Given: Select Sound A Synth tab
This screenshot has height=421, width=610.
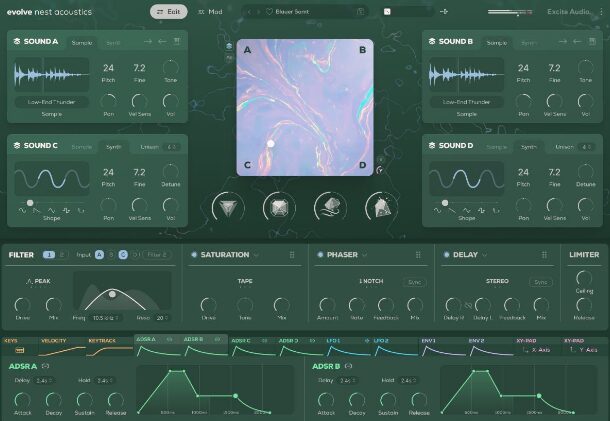Looking at the screenshot, I should pos(113,43).
